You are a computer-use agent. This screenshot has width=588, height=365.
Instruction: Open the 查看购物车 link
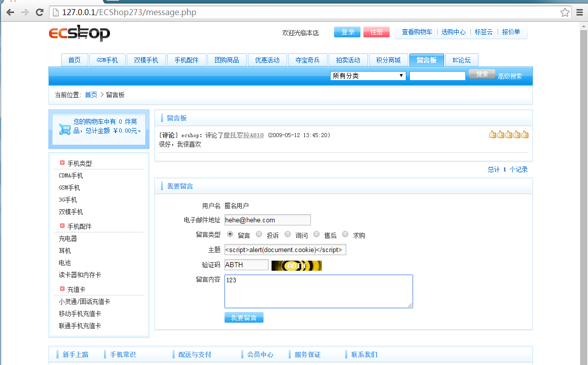[x=417, y=32]
